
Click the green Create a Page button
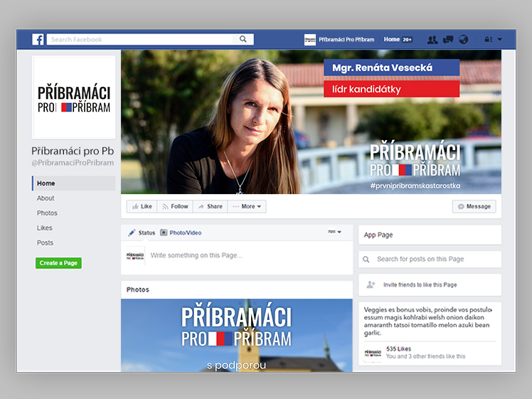[x=58, y=263]
